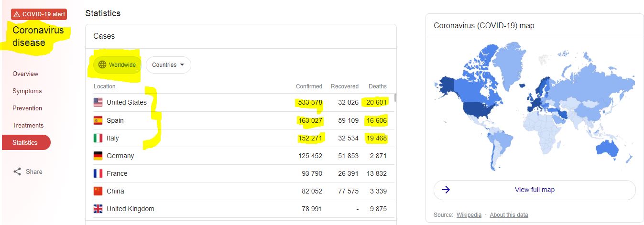Image resolution: width=644 pixels, height=225 pixels.
Task: Click the United States flag icon
Action: (98, 102)
